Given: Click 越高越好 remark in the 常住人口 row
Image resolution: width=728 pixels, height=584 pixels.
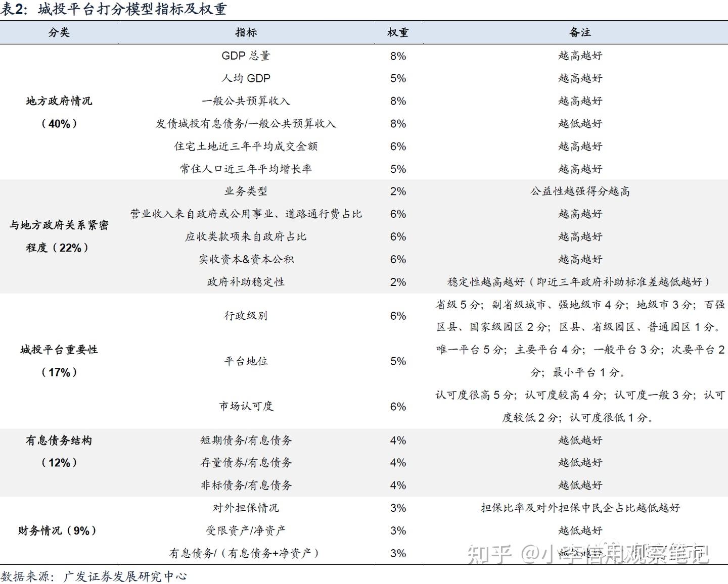Looking at the screenshot, I should [x=580, y=169].
